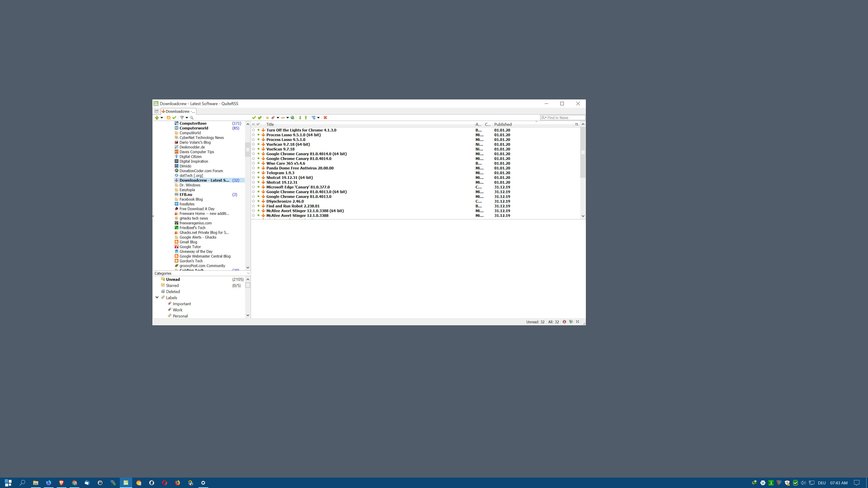Open the feeds filter dropdown arrow

tap(187, 117)
